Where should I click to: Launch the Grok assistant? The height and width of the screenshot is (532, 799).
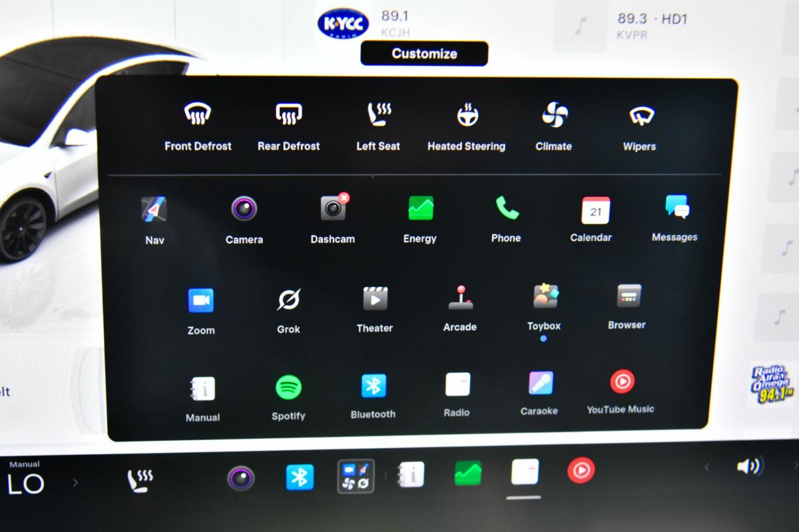tap(288, 310)
